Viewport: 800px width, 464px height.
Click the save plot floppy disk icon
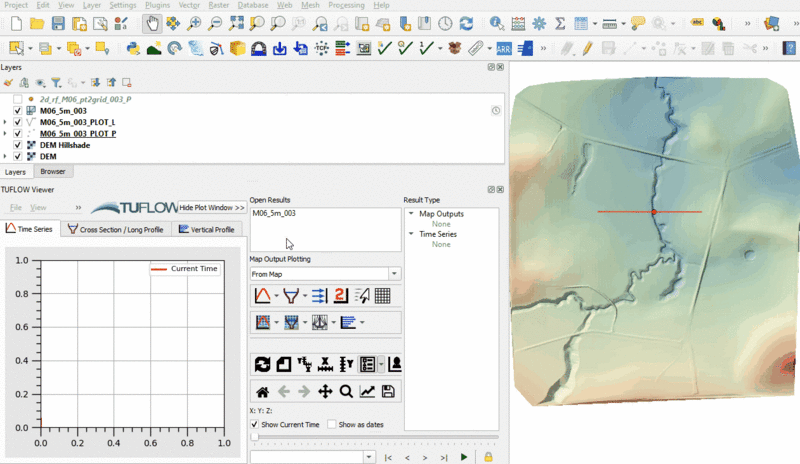(x=388, y=392)
